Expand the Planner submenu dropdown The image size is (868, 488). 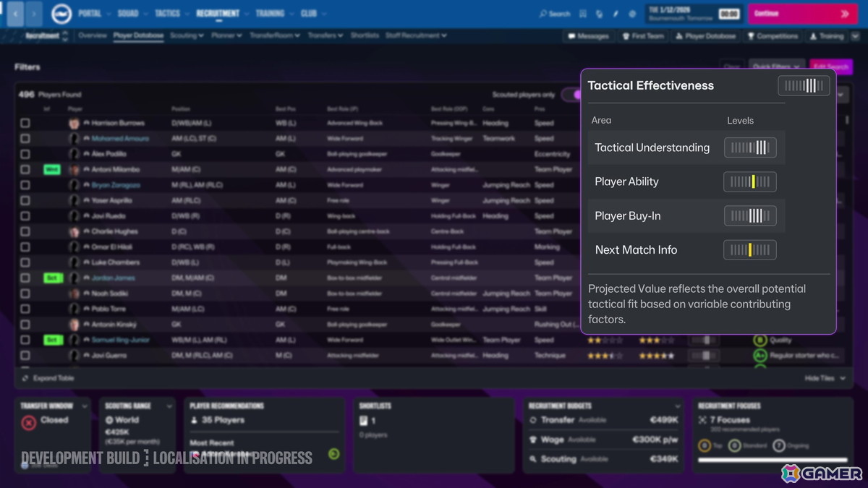coord(225,35)
